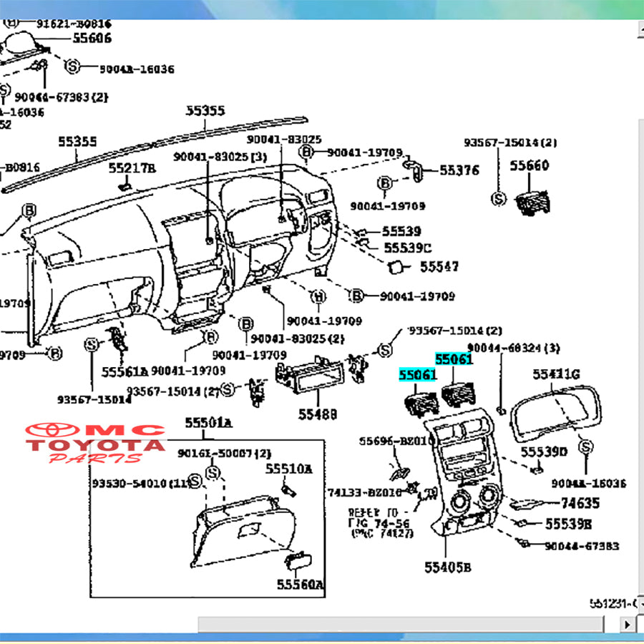Click the 74635 part label
Screen dimensions: 644x644
580,503
